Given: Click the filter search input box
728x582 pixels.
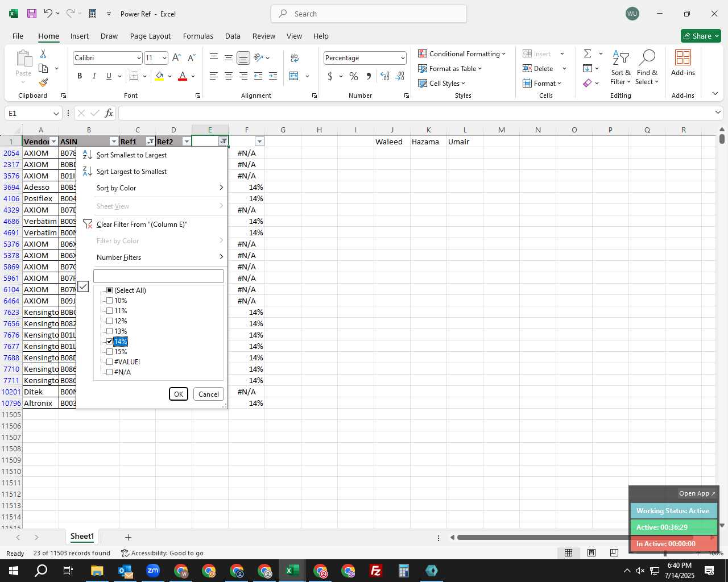Looking at the screenshot, I should 159,276.
